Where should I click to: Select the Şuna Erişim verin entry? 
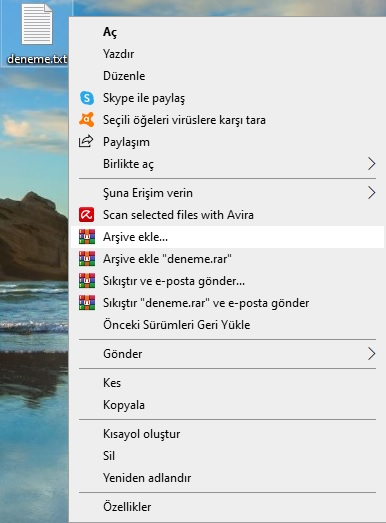click(227, 192)
